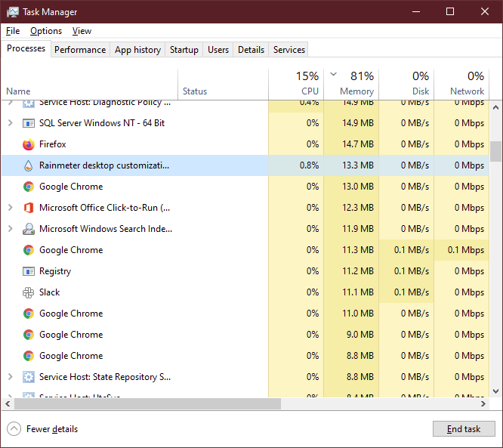Click the horizontal scrollbar right arrow
The height and width of the screenshot is (448, 503).
click(483, 404)
